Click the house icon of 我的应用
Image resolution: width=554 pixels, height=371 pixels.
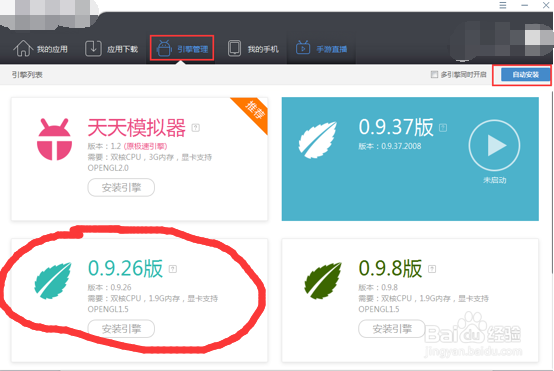coord(23,48)
